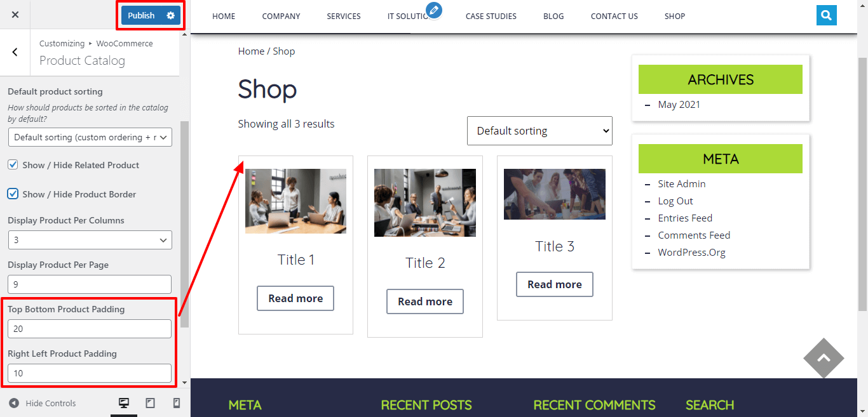This screenshot has height=417, width=868.
Task: Open Display Product Per Columns dropdown
Action: [x=90, y=240]
